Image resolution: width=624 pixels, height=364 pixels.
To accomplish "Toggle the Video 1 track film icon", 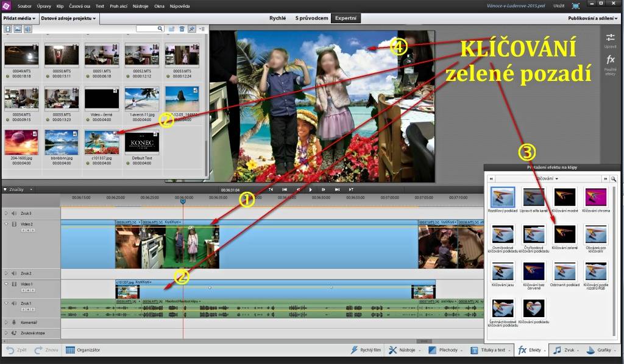I will click(14, 284).
